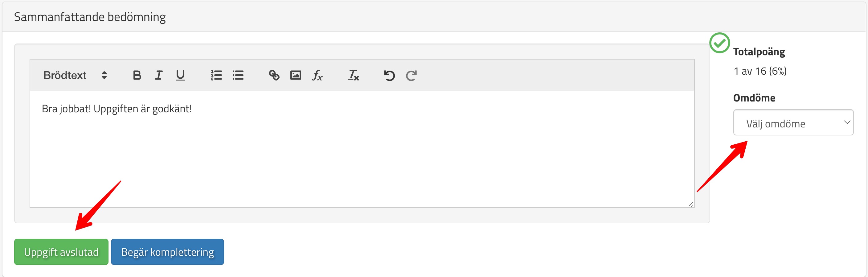Insert an image into the comment

(296, 75)
